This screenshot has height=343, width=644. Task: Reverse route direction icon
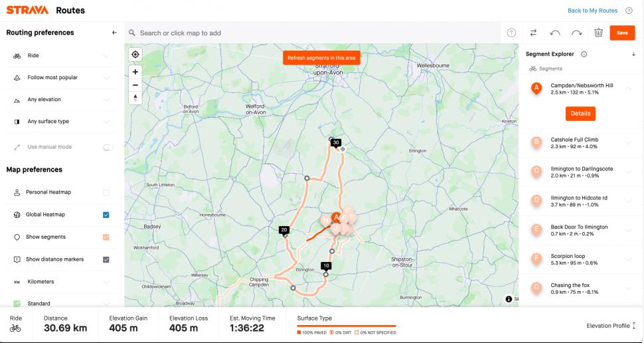coord(533,33)
